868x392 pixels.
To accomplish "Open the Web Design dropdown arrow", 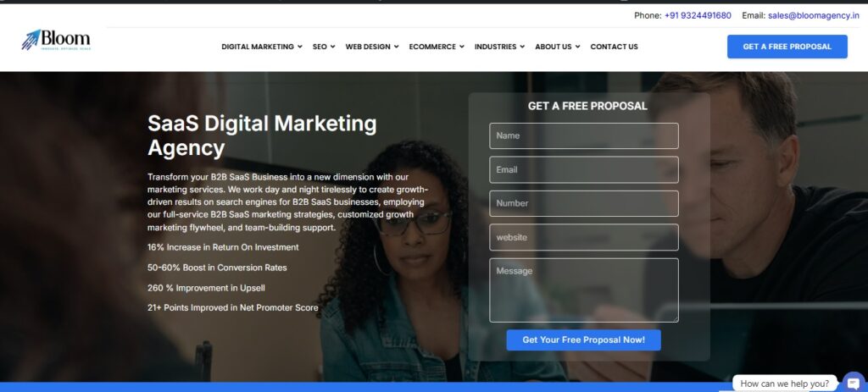I will pos(397,47).
